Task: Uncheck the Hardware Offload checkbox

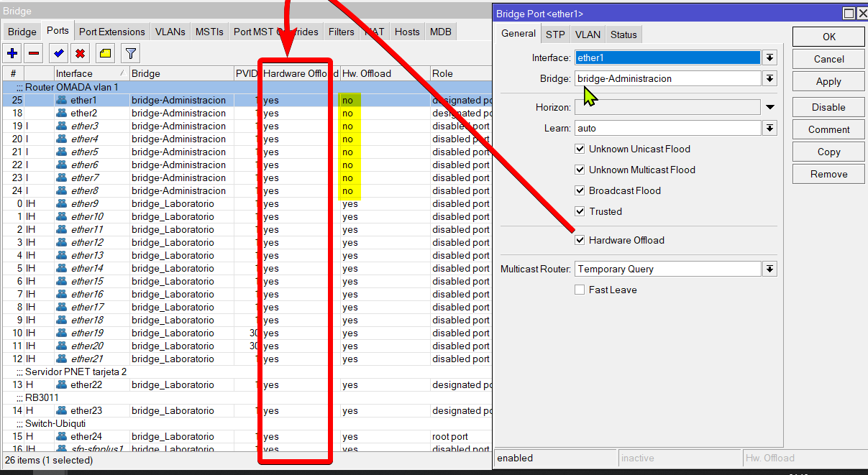Action: coord(580,240)
